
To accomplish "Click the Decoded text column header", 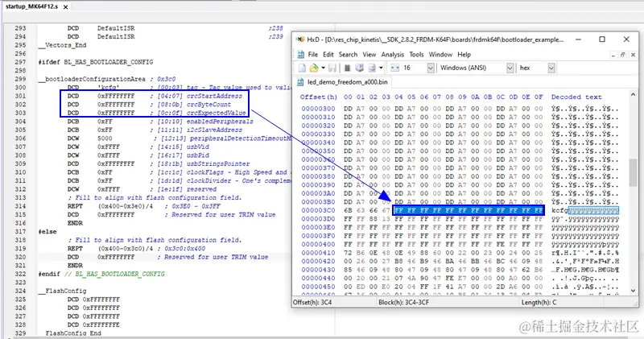I will [576, 97].
